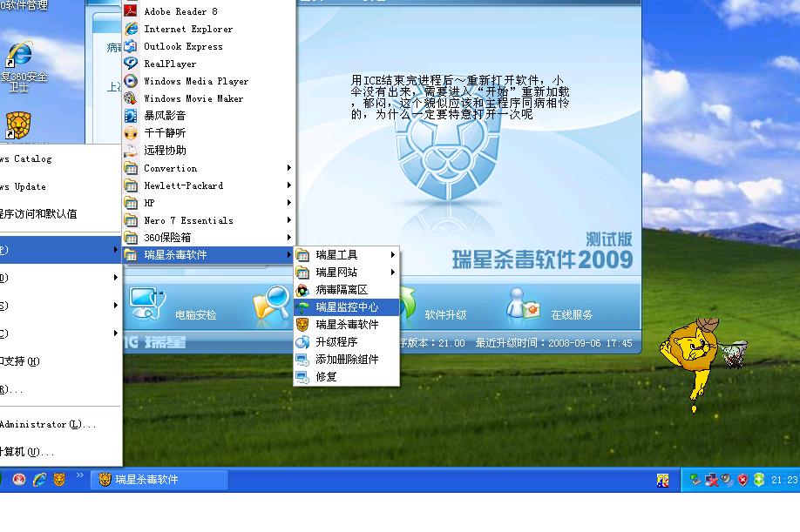Image resolution: width=800 pixels, height=532 pixels.
Task: Launch Adobe Reader 8 from Programs menu
Action: coord(208,11)
